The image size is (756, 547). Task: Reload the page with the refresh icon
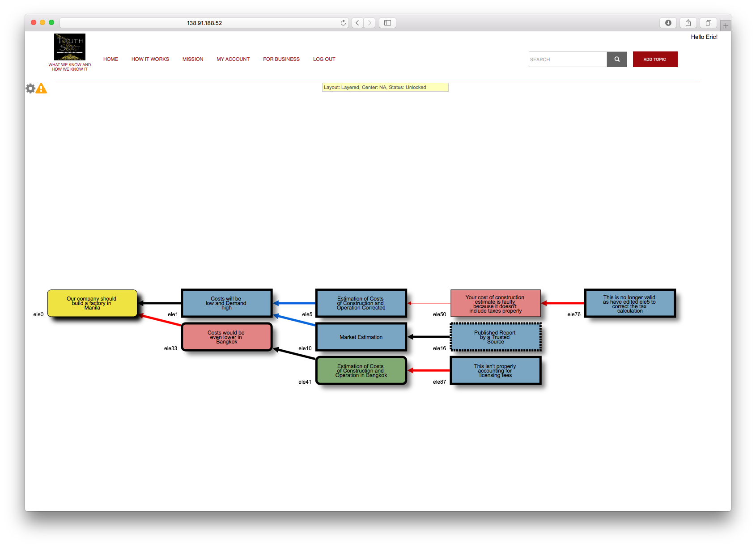point(343,23)
